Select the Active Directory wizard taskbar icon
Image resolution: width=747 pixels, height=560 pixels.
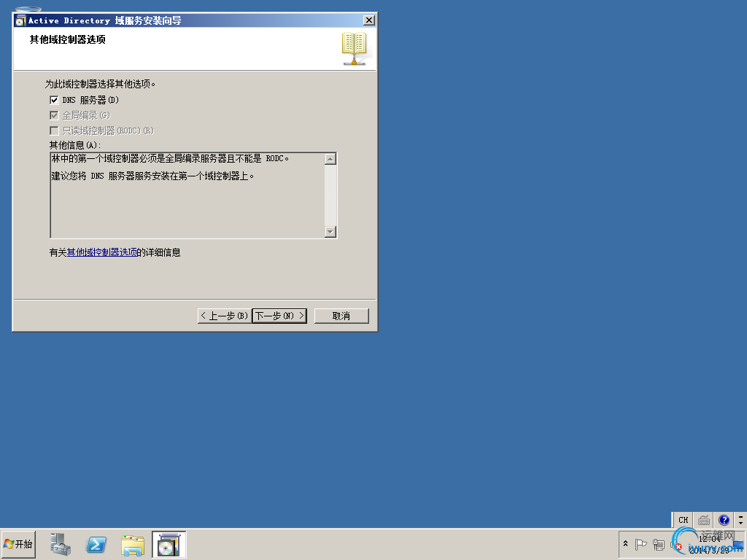(169, 544)
